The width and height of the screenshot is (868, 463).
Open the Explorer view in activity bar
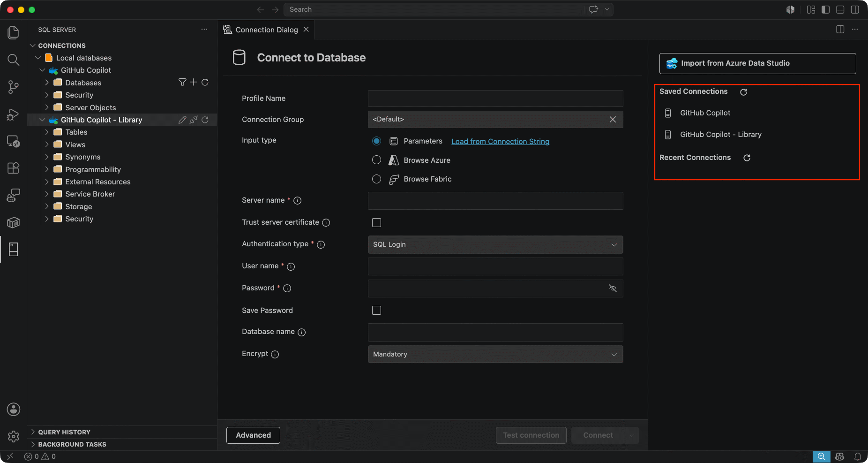click(13, 32)
